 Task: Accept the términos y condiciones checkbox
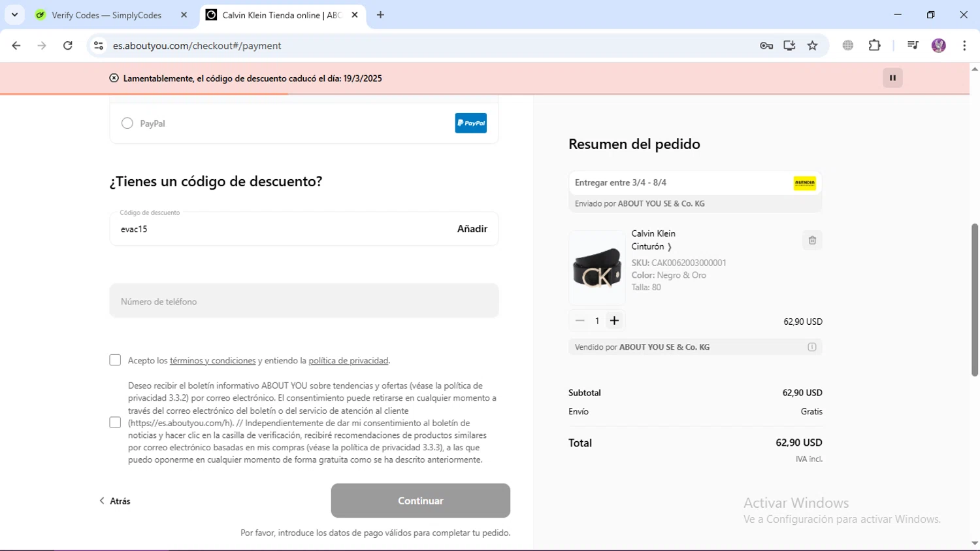(115, 360)
